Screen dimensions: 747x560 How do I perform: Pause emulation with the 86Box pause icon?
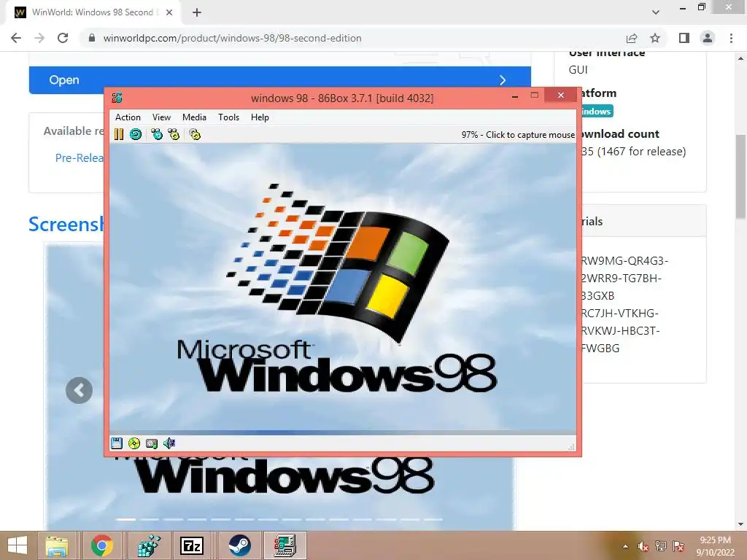click(x=119, y=135)
